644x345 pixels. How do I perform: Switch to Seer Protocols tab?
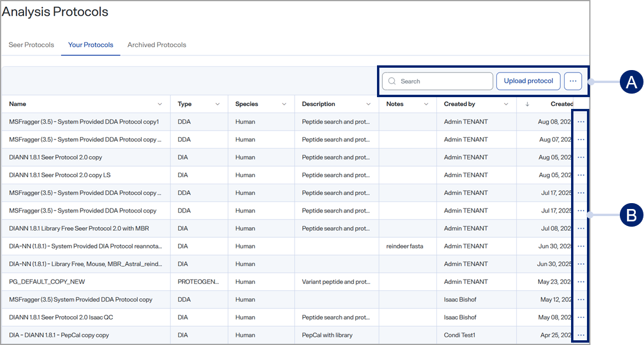click(31, 45)
